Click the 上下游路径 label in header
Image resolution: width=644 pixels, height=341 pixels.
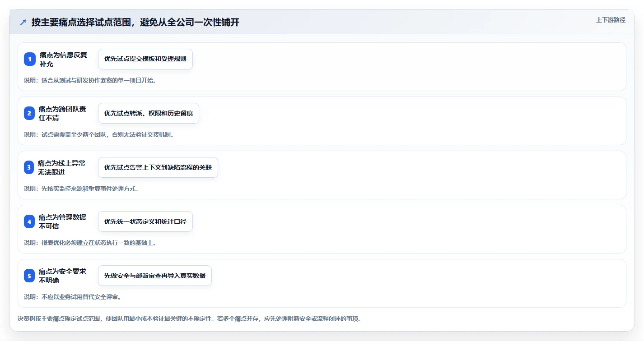[611, 20]
